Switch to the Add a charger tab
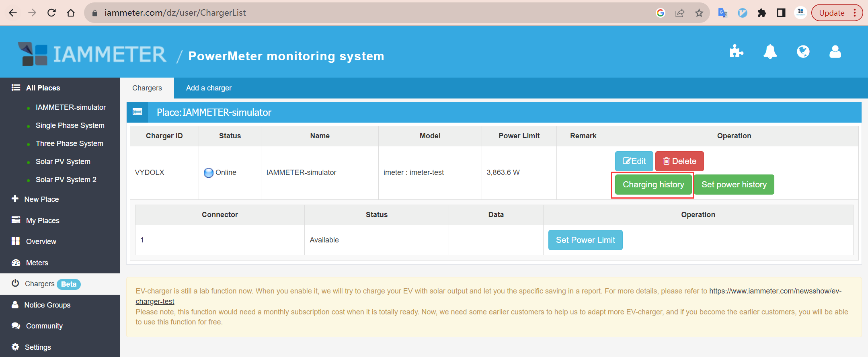Screen dimensions: 868x357 209,88
